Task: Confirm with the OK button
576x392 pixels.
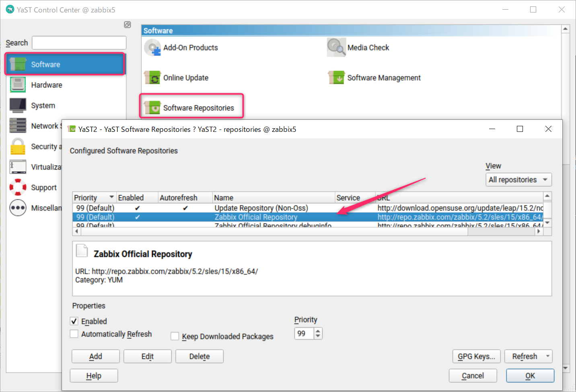Action: pos(530,376)
